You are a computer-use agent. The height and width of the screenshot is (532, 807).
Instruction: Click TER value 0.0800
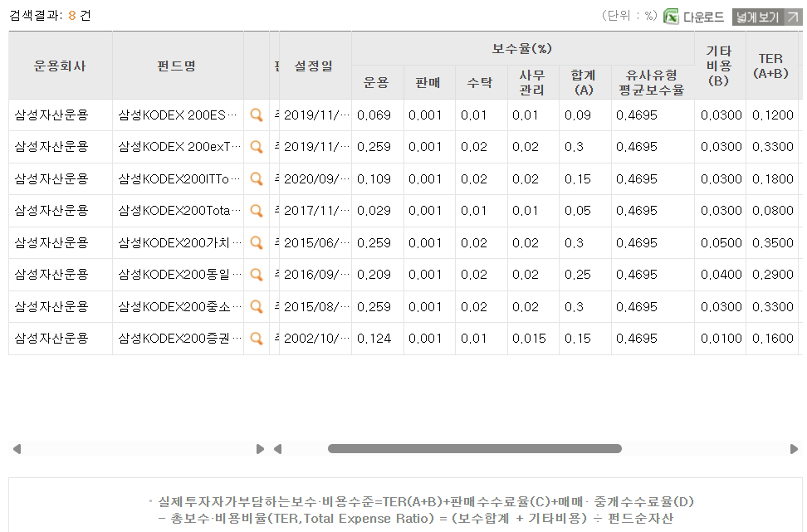click(773, 211)
